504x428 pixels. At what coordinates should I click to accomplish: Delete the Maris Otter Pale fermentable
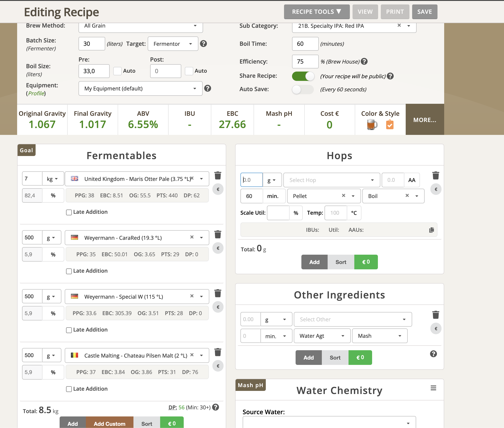(x=218, y=175)
